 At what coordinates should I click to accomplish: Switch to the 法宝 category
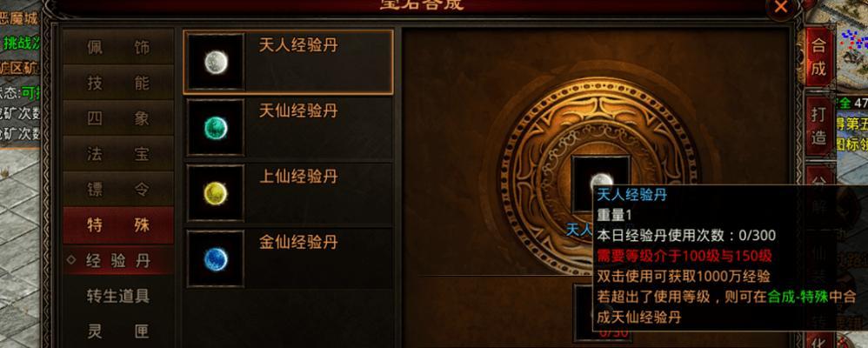pos(118,154)
